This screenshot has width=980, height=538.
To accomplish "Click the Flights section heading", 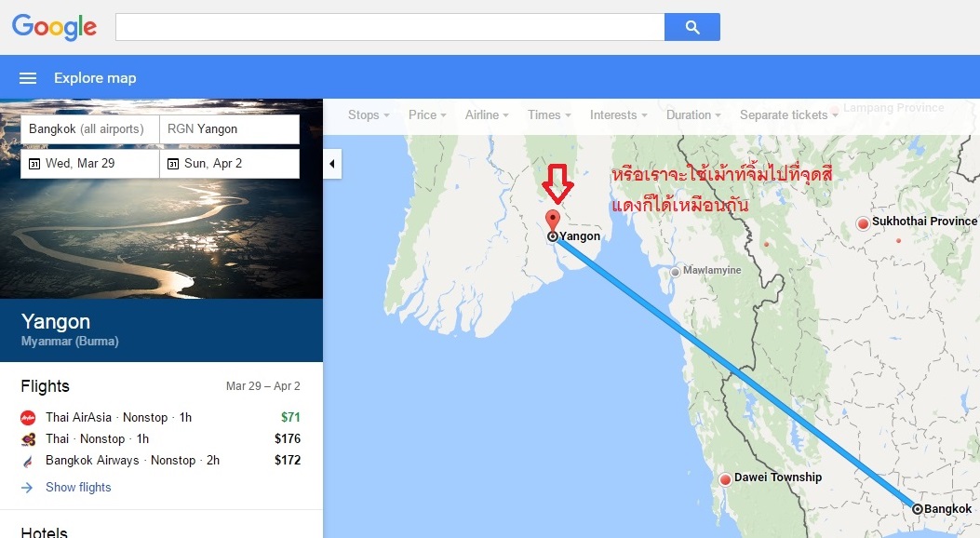I will coord(45,386).
